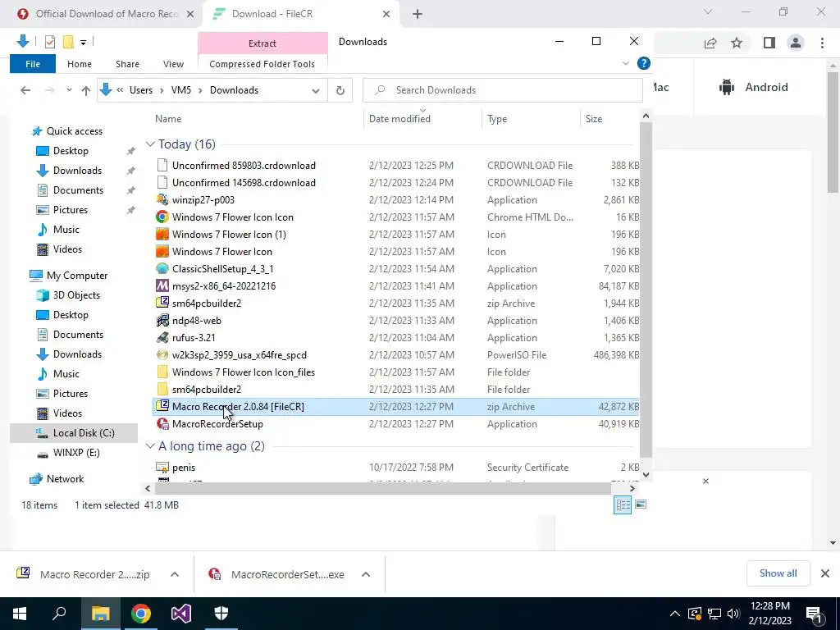
Task: Open the Customize Quick Access Toolbar dropdown arrow
Action: [x=83, y=43]
